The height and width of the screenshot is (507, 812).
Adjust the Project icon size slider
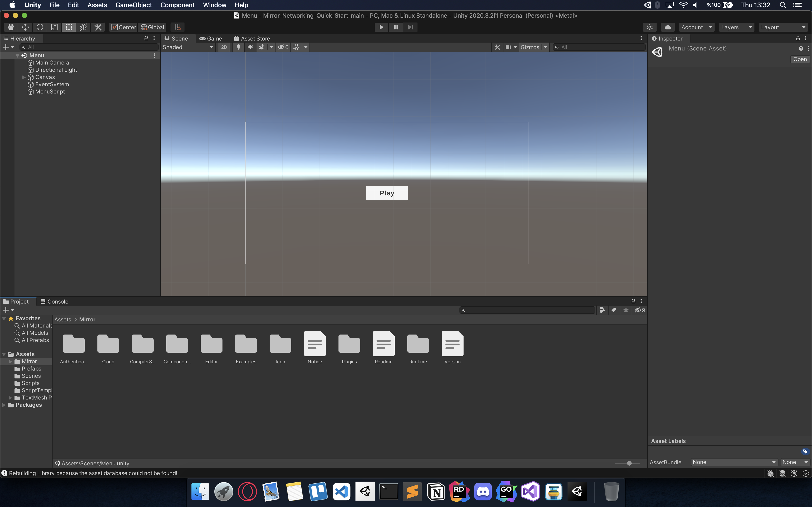coord(629,463)
